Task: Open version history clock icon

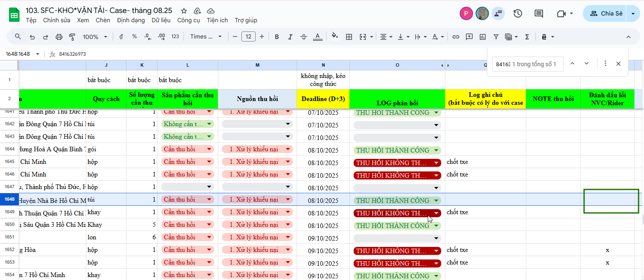Action: (518, 13)
